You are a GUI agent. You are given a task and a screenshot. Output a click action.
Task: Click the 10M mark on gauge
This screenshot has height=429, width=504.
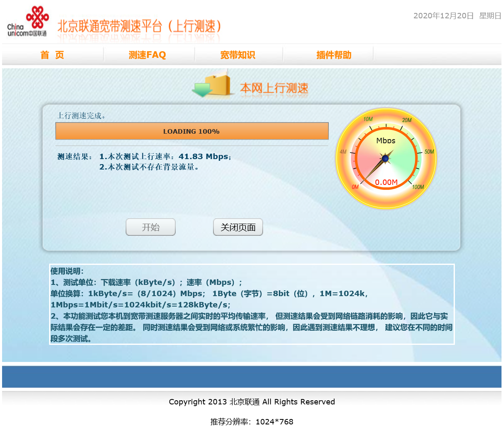(368, 119)
